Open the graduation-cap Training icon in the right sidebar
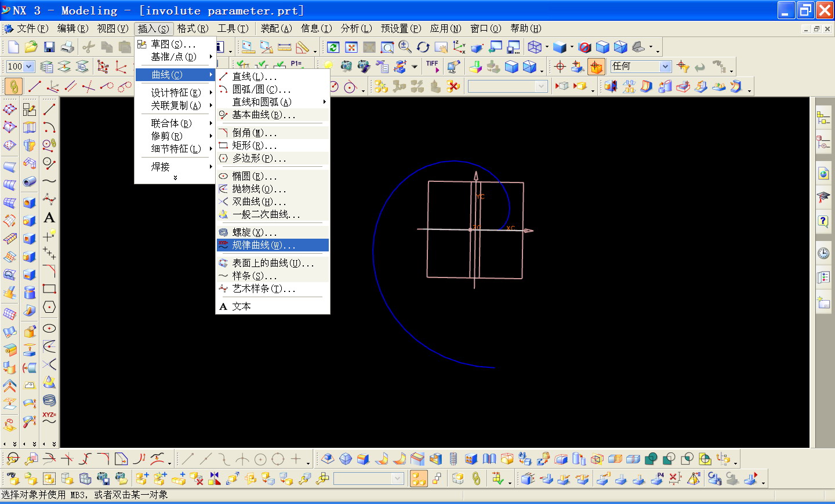Viewport: 835px width, 504px height. coord(823,198)
